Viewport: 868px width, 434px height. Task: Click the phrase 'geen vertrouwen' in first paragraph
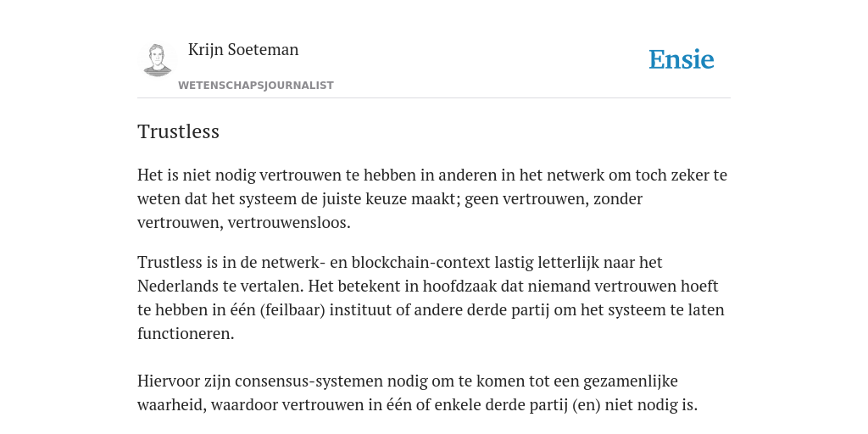pos(524,198)
